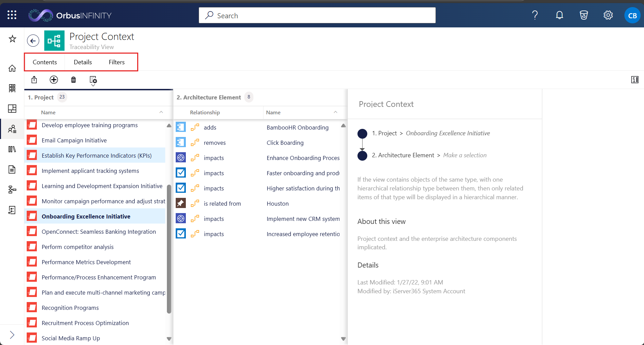Open the library books sidebar icon
Image resolution: width=644 pixels, height=345 pixels.
pyautogui.click(x=12, y=149)
